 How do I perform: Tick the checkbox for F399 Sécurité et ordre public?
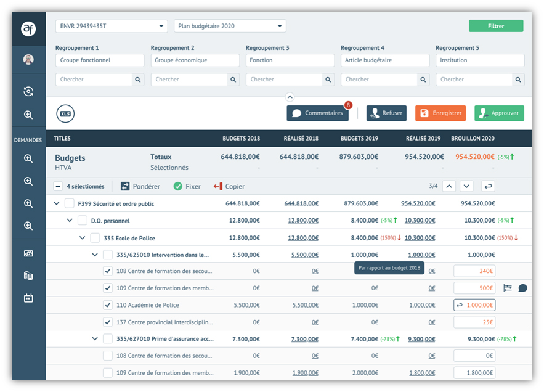(x=70, y=203)
